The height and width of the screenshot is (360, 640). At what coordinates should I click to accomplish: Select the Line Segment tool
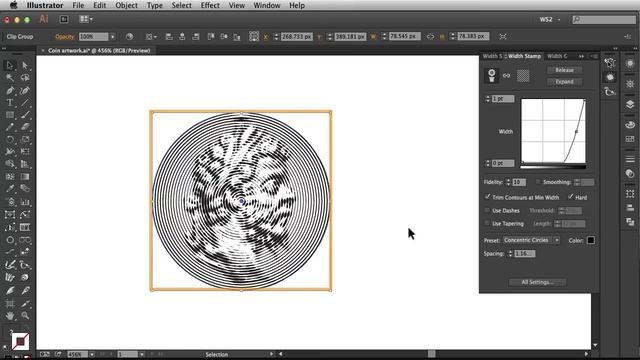click(x=25, y=103)
